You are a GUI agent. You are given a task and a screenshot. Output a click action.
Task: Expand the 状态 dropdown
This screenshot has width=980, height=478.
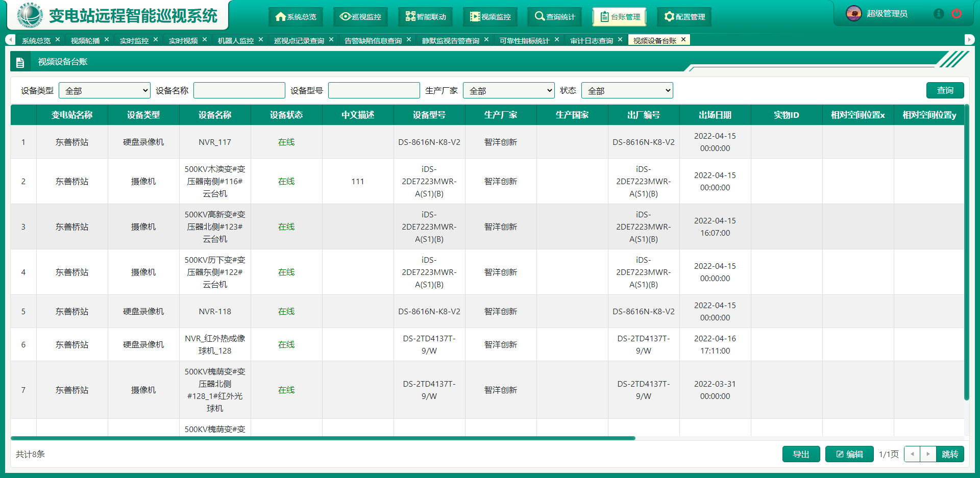point(627,91)
